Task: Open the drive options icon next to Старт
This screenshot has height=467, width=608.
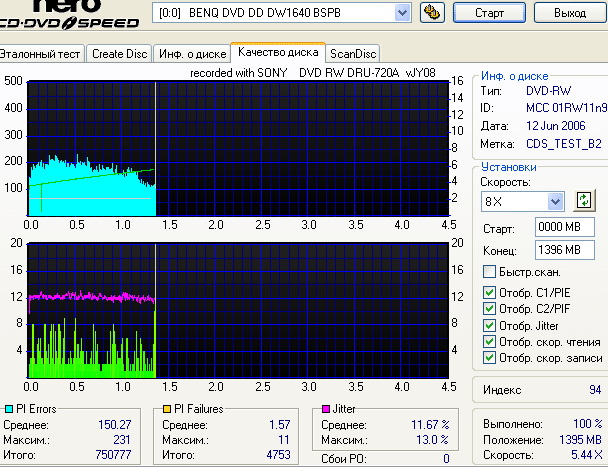Action: 432,12
